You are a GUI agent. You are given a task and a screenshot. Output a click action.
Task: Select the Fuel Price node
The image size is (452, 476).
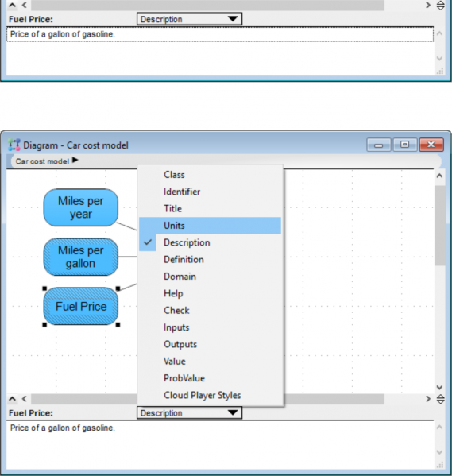click(x=81, y=307)
